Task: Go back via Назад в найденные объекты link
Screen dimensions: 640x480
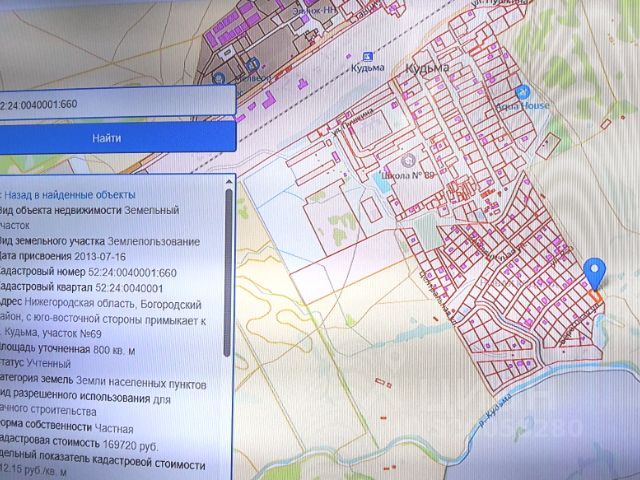Action: (68, 195)
